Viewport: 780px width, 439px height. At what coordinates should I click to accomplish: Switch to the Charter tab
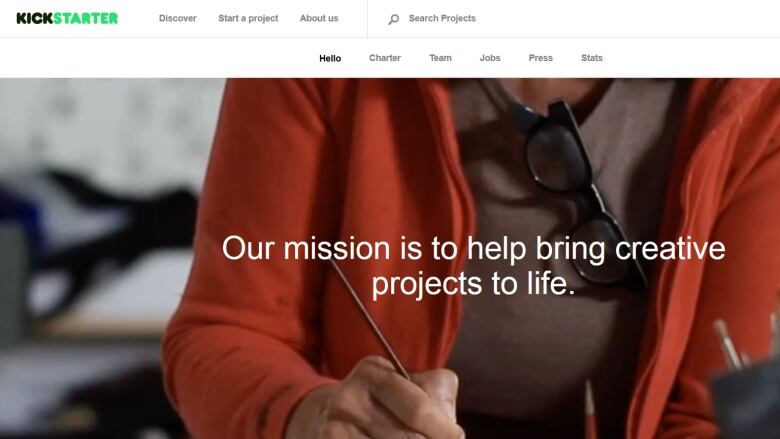click(385, 58)
